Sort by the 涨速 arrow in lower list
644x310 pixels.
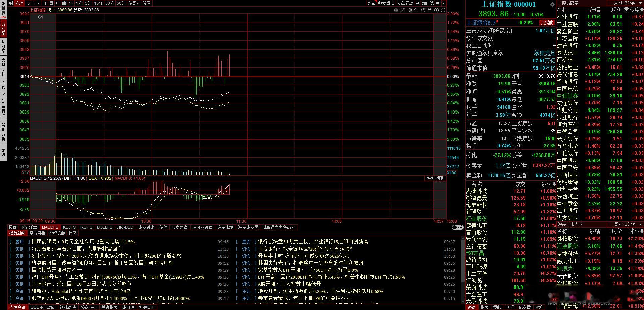coord(642,231)
